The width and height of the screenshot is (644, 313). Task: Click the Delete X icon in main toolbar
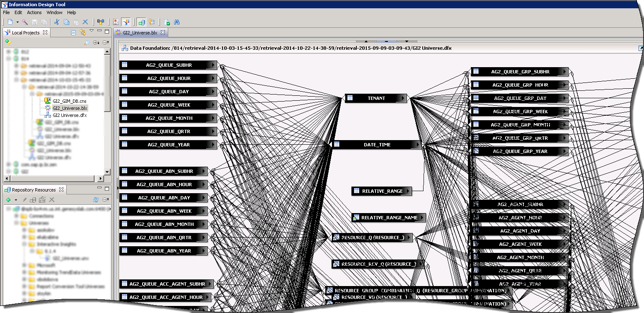pos(85,22)
